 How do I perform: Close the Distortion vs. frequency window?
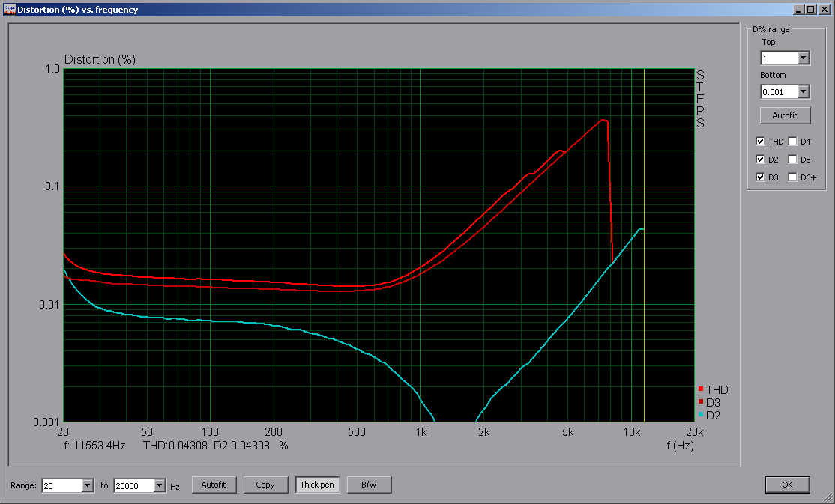[x=823, y=10]
